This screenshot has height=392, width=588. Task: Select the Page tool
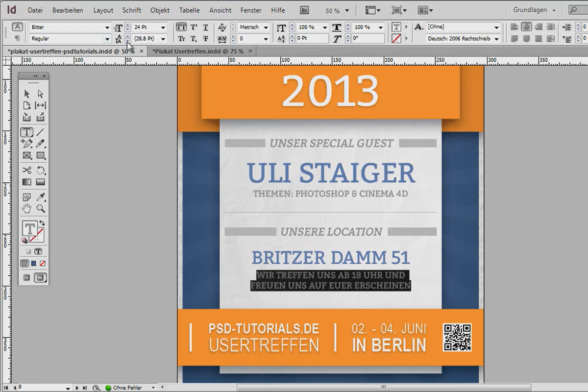click(27, 105)
